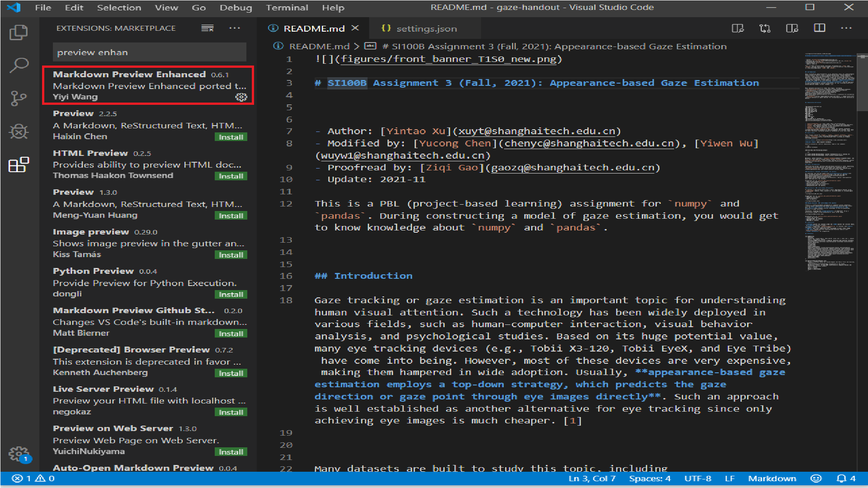Install the HTML Preview extension

[x=231, y=176]
